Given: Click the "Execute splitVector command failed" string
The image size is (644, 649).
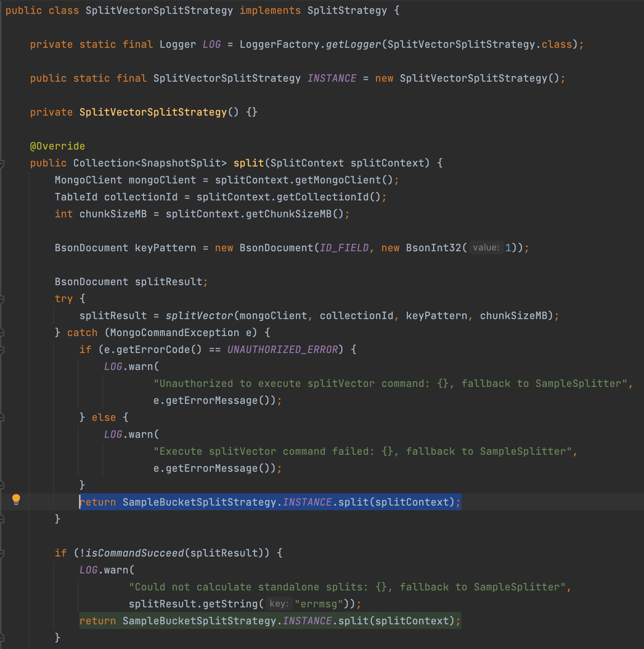Looking at the screenshot, I should tap(362, 451).
